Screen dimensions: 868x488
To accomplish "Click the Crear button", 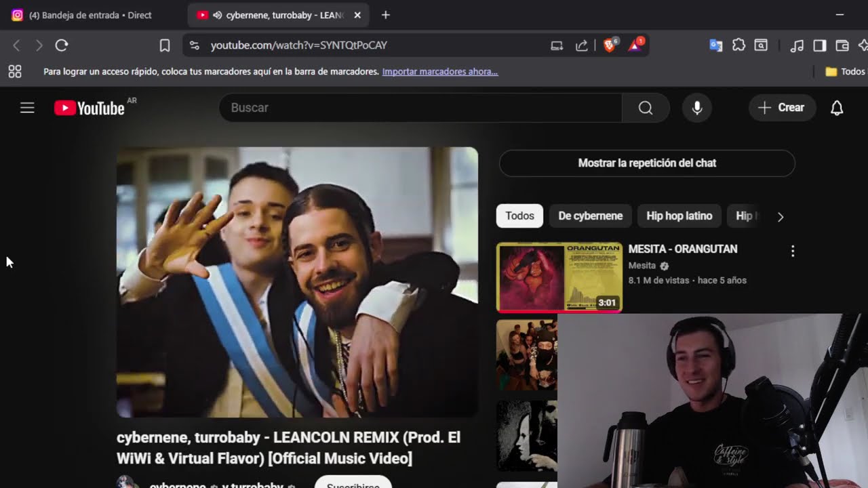I will tap(782, 108).
